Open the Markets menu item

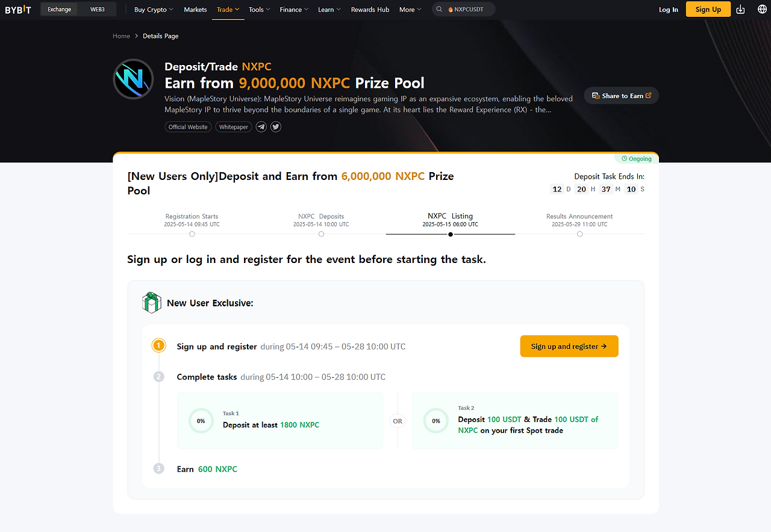[195, 10]
